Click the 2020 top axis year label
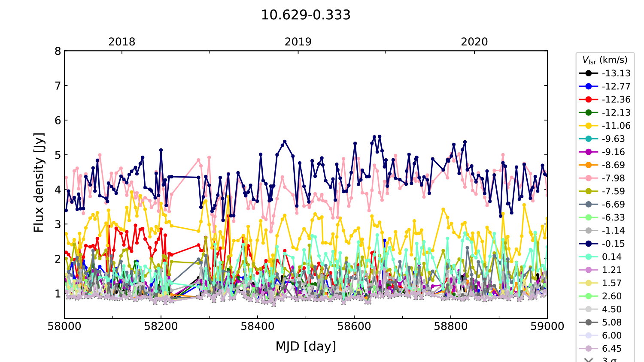This screenshot has width=644, height=362. [x=474, y=42]
